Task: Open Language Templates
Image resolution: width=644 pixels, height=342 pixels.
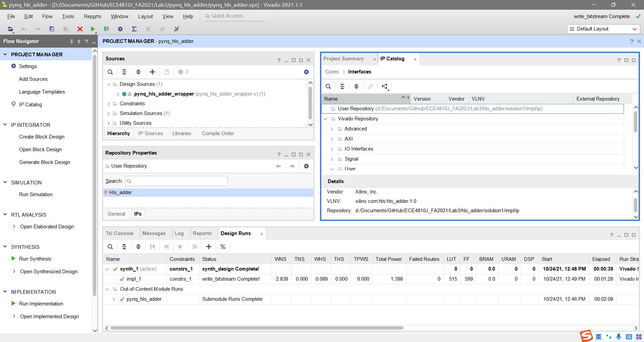Action: 42,92
